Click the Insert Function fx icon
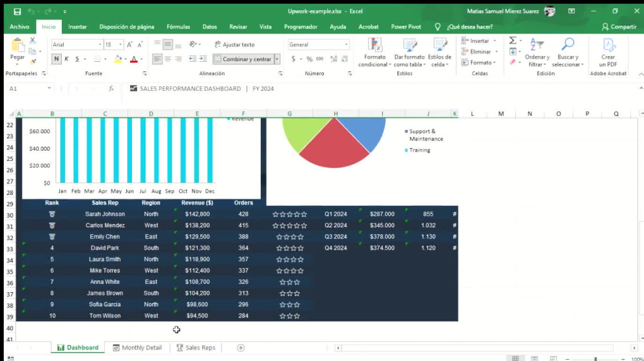 111,89
